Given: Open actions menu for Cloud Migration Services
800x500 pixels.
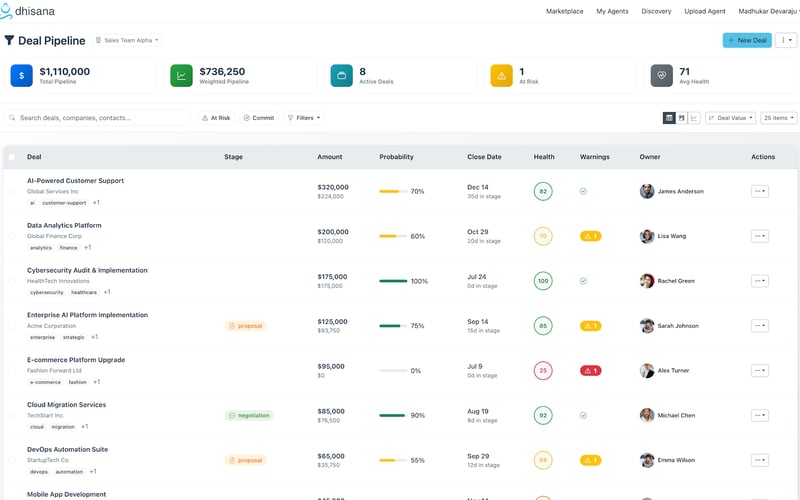Looking at the screenshot, I should click(760, 415).
